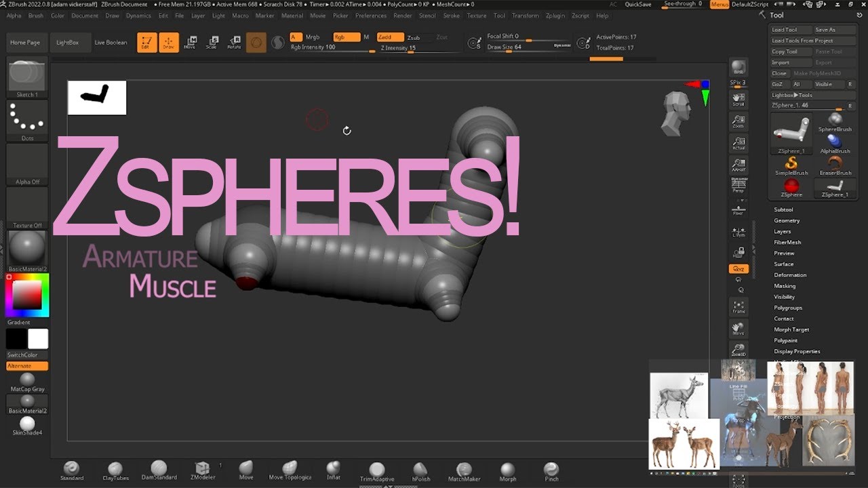This screenshot has width=868, height=488.
Task: Select the DamStandard brush
Action: click(x=159, y=471)
